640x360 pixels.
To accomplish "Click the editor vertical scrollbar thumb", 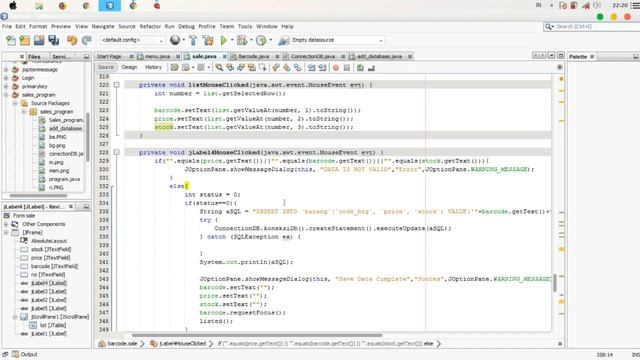I will point(555,282).
